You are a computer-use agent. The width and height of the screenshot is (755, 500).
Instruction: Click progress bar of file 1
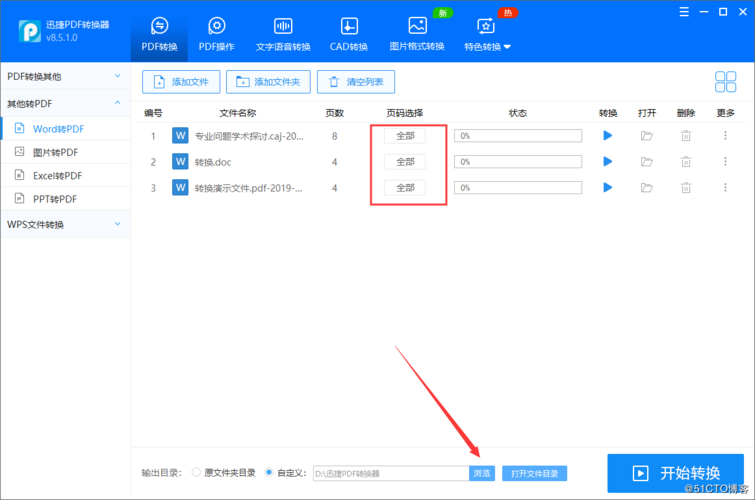[x=518, y=136]
